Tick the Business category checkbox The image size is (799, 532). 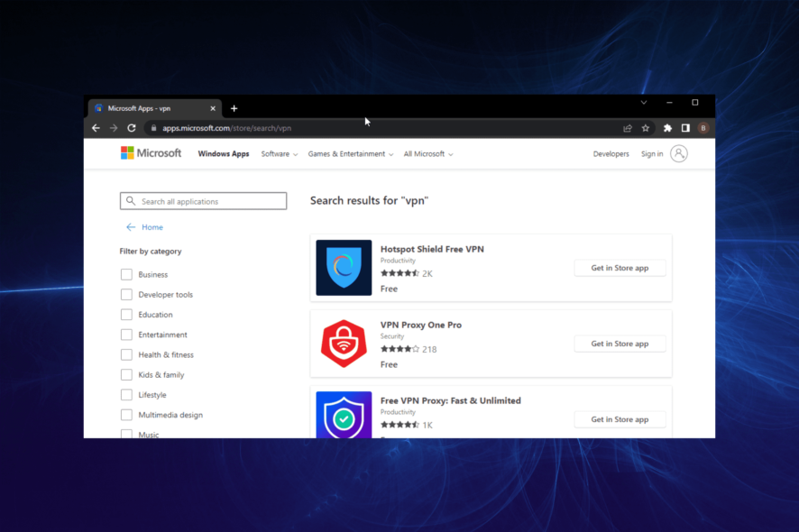click(x=126, y=275)
